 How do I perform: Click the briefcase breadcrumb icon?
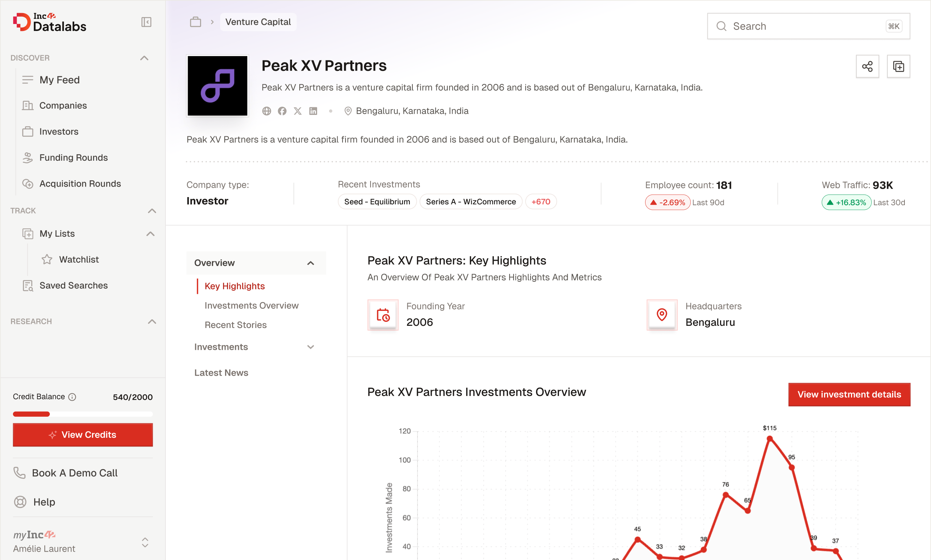[x=195, y=22]
